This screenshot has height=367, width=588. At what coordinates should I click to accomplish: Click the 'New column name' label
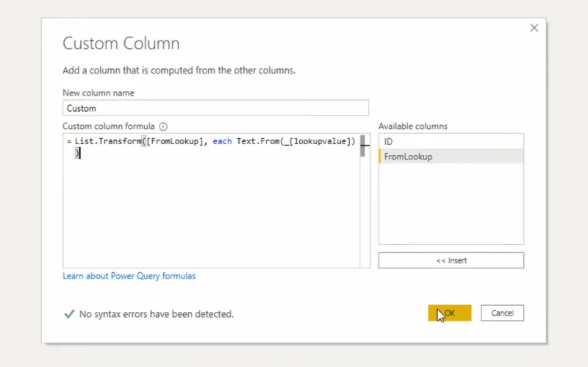[x=98, y=93]
